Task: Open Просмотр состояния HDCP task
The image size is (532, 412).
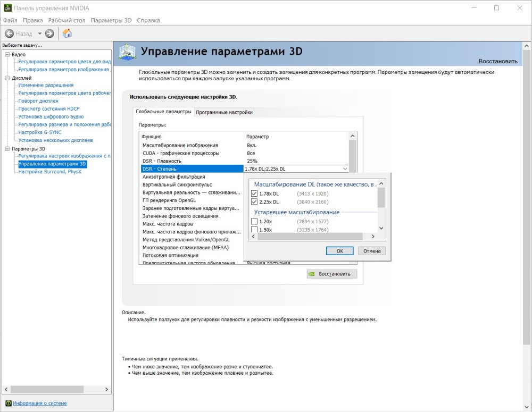Action: [x=49, y=109]
